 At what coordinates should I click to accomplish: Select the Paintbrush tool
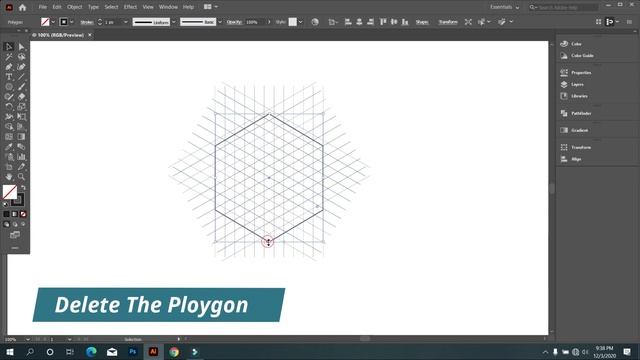tap(21, 87)
